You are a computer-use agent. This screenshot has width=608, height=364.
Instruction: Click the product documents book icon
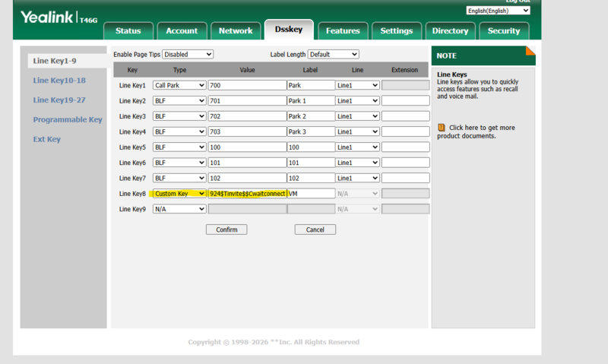tap(442, 128)
